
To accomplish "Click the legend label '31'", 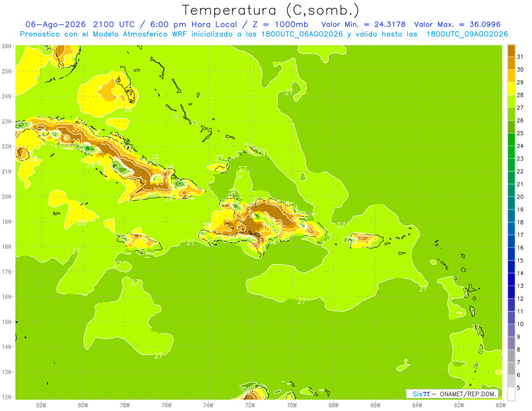I will point(520,57).
